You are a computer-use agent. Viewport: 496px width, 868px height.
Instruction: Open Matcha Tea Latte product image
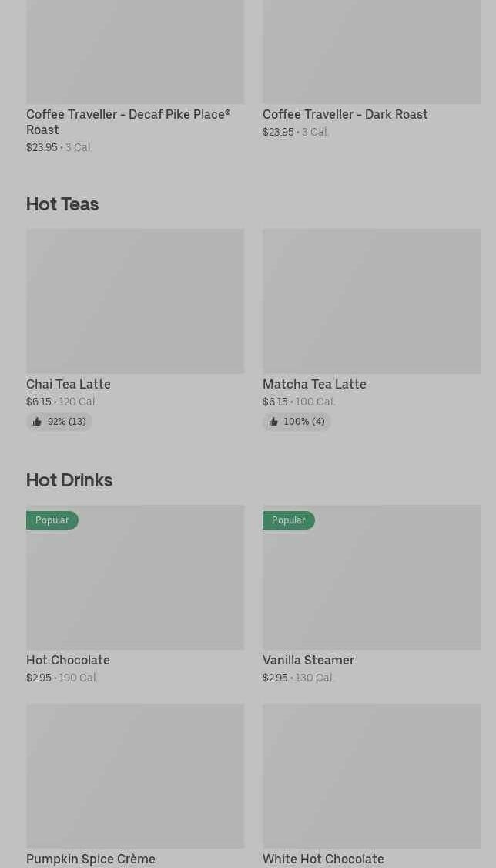coord(371,301)
